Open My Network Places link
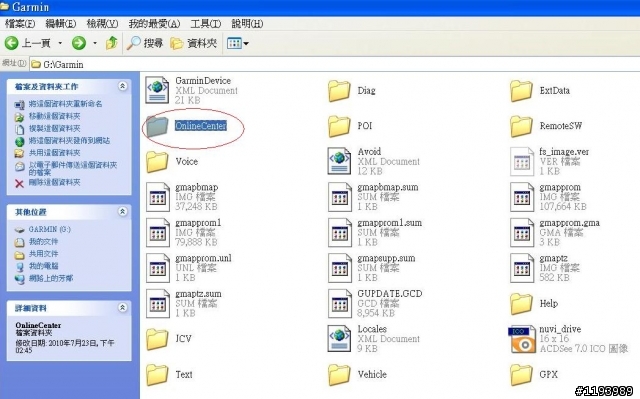Screen dimensions: 640x399 51,278
